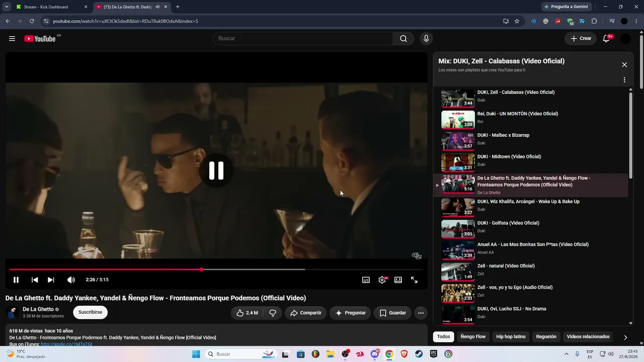The height and width of the screenshot is (362, 644).
Task: Open the Windows Start menu
Action: click(x=196, y=354)
